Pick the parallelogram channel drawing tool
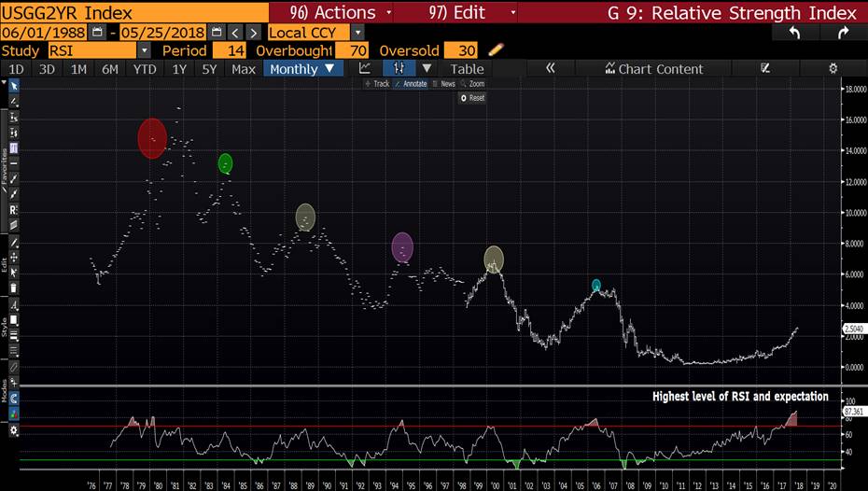Screen dimensions: 868x491 point(14,225)
